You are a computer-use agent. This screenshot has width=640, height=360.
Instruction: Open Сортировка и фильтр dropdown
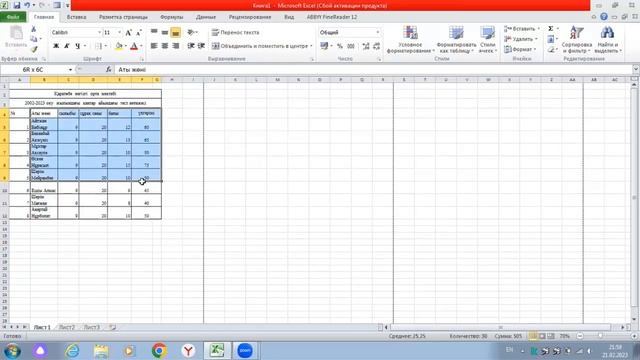[x=577, y=39]
